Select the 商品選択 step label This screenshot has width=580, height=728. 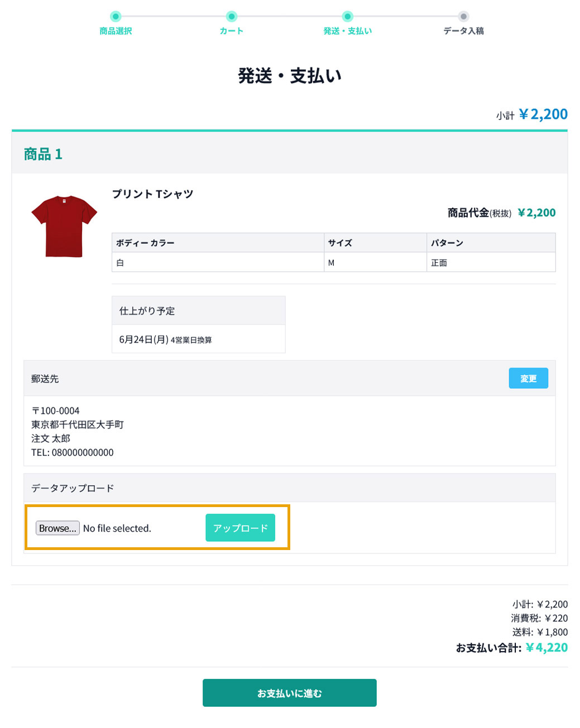tap(116, 31)
